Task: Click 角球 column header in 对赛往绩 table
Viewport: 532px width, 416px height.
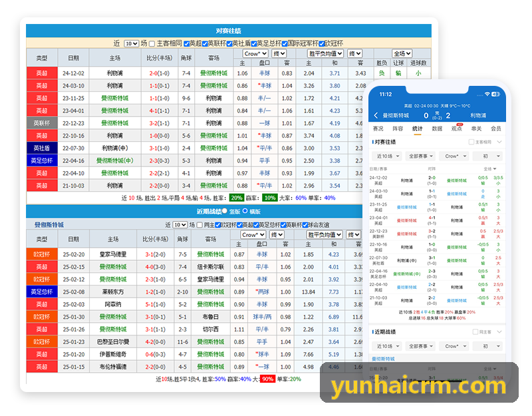Action: coord(186,58)
